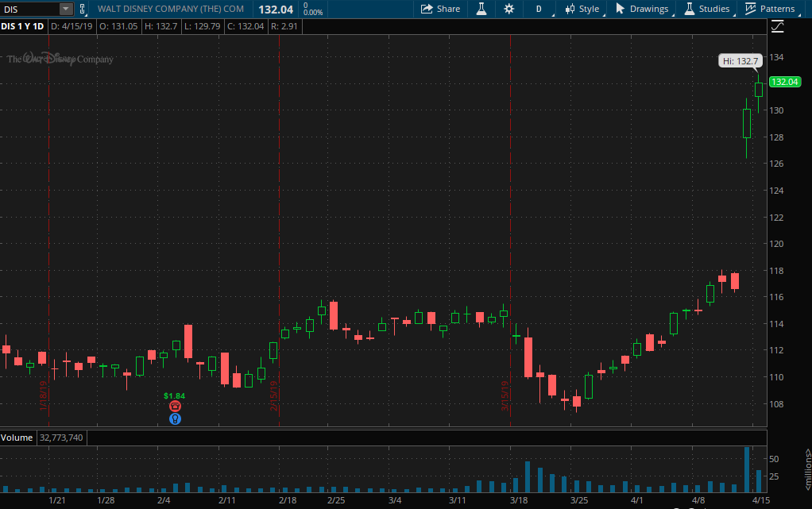Screen dimensions: 812x509
Task: Click the 134 price axis label
Action: tap(775, 57)
